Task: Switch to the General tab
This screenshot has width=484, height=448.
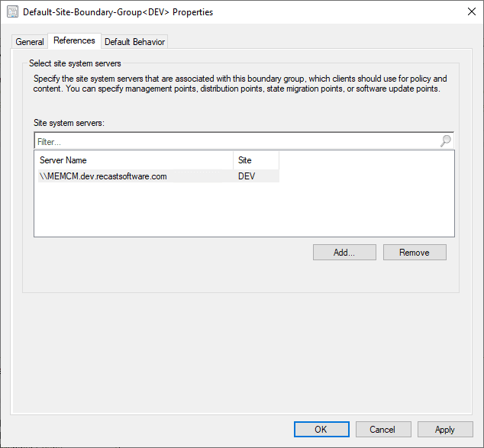Action: click(30, 42)
